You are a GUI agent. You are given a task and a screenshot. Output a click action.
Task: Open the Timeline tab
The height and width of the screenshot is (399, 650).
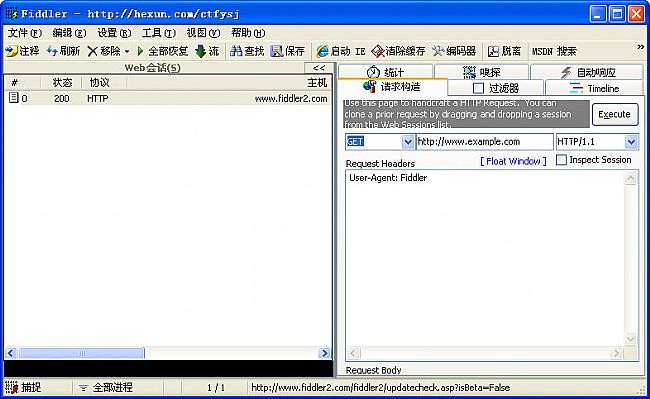[x=594, y=88]
